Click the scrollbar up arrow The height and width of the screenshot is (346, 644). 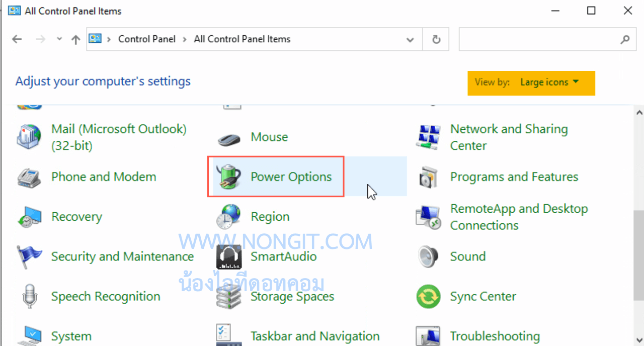coord(638,112)
